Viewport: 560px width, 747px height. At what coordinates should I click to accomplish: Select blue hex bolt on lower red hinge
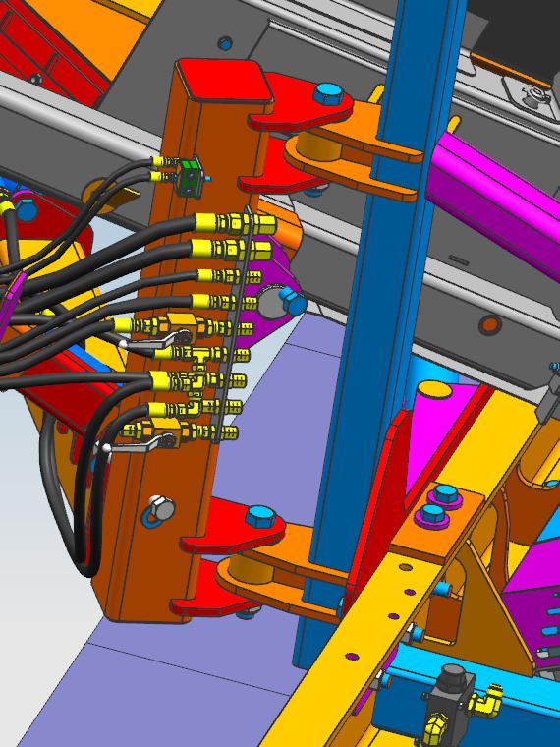[x=260, y=516]
